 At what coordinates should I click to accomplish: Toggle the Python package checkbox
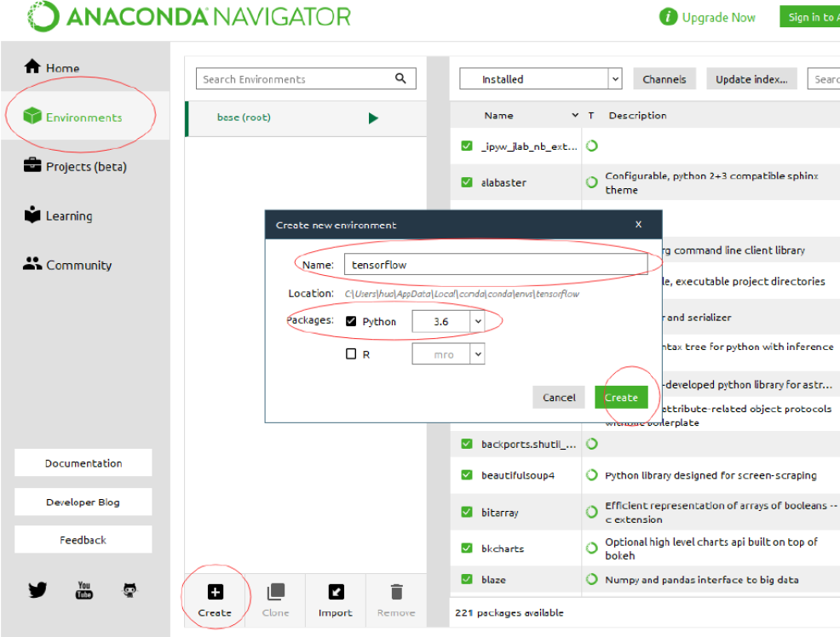click(x=351, y=321)
